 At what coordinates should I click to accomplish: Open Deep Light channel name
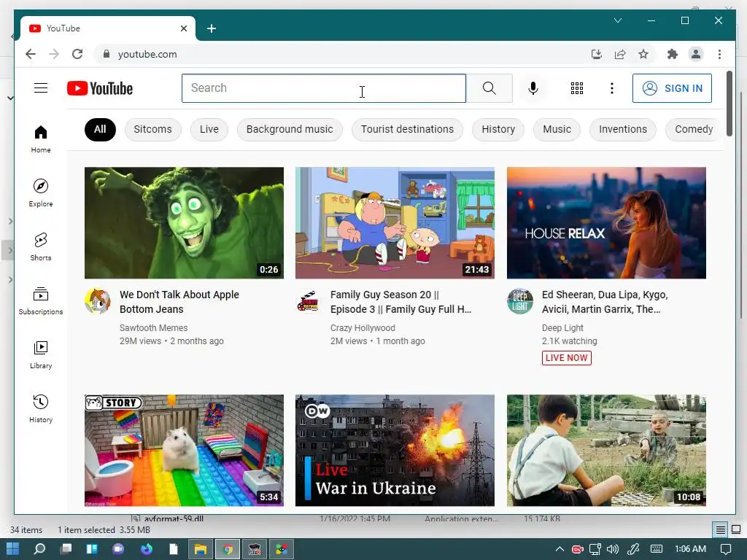coord(562,327)
